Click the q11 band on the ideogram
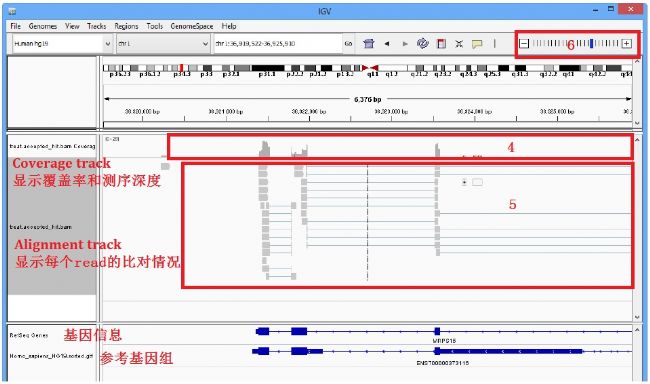Screen dimensions: 650x384 pyautogui.click(x=373, y=74)
